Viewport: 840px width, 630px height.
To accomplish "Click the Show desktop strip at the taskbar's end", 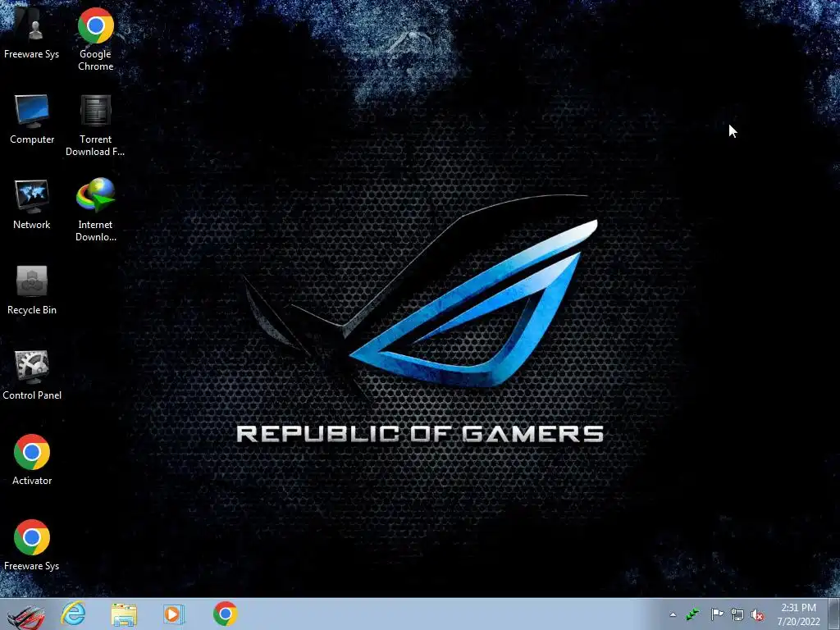I will click(834, 614).
